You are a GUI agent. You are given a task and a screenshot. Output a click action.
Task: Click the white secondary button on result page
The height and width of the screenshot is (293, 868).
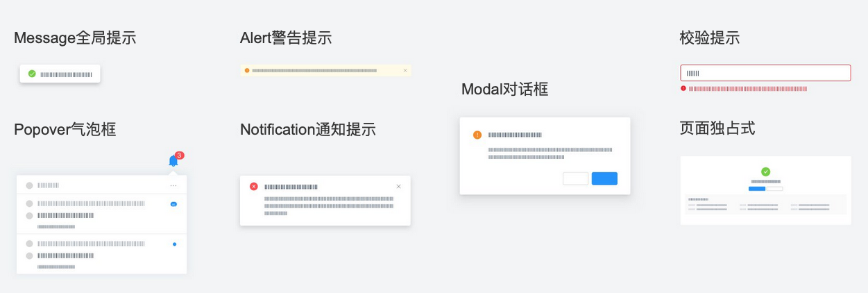[x=774, y=188]
